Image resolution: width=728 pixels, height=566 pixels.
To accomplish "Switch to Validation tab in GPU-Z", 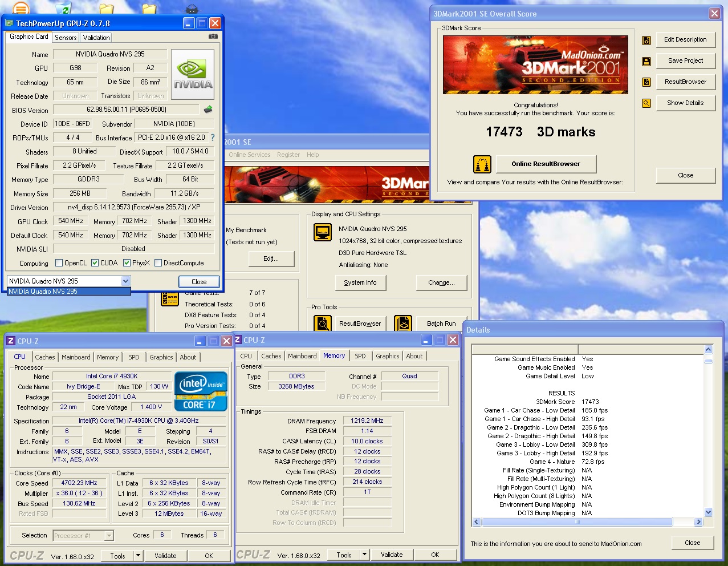I will 96,38.
